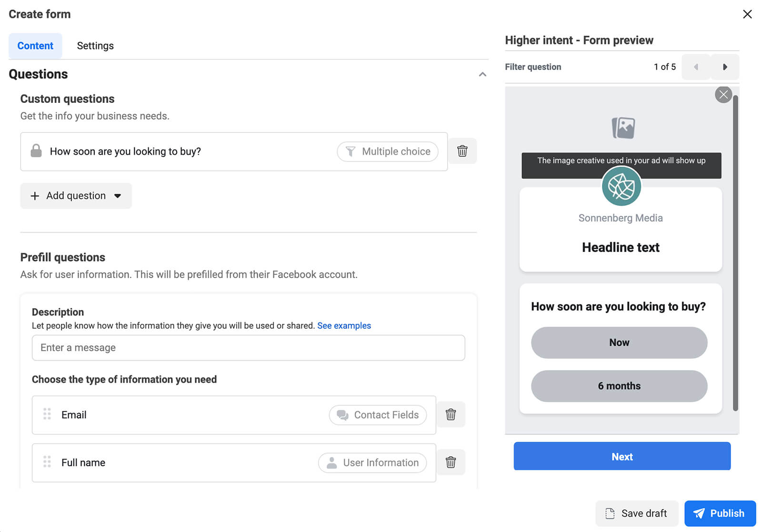This screenshot has width=762, height=532.
Task: Choose the '6 months' answer in preview
Action: (619, 386)
